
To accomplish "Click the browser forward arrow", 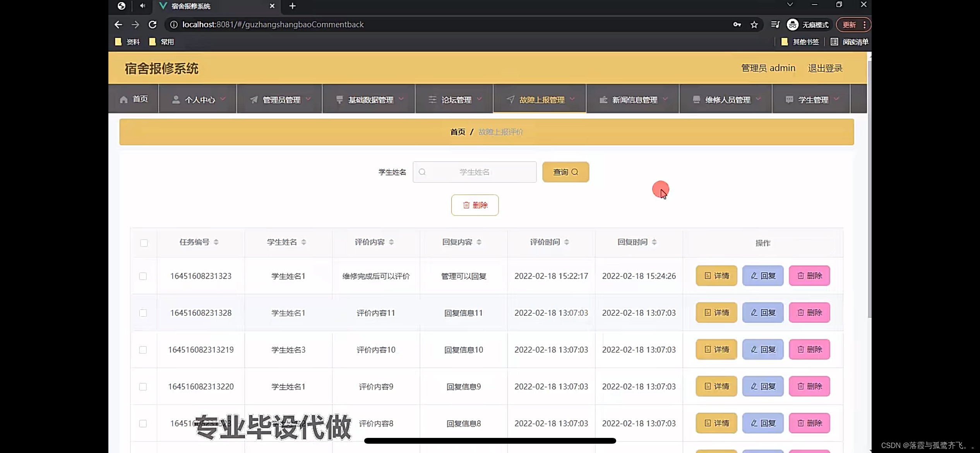I will 135,25.
